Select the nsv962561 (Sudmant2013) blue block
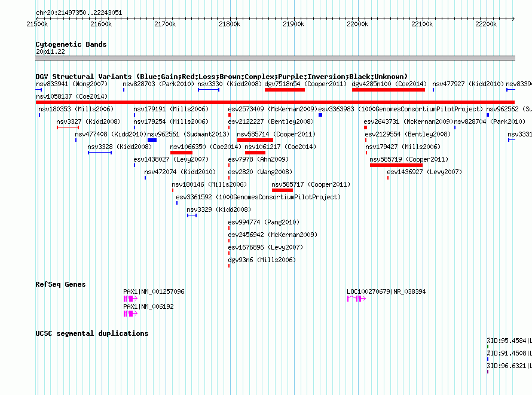Screen dimensions: 532x395 click(152, 140)
